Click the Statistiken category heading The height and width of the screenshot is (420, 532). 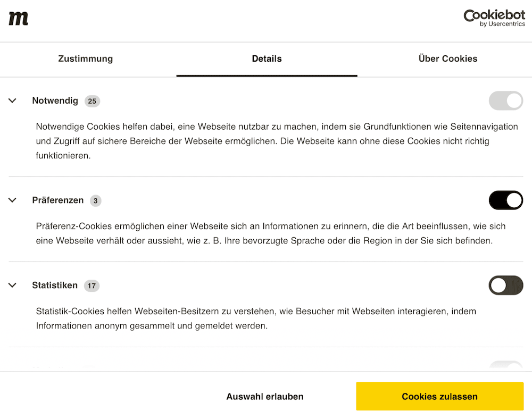tap(55, 285)
